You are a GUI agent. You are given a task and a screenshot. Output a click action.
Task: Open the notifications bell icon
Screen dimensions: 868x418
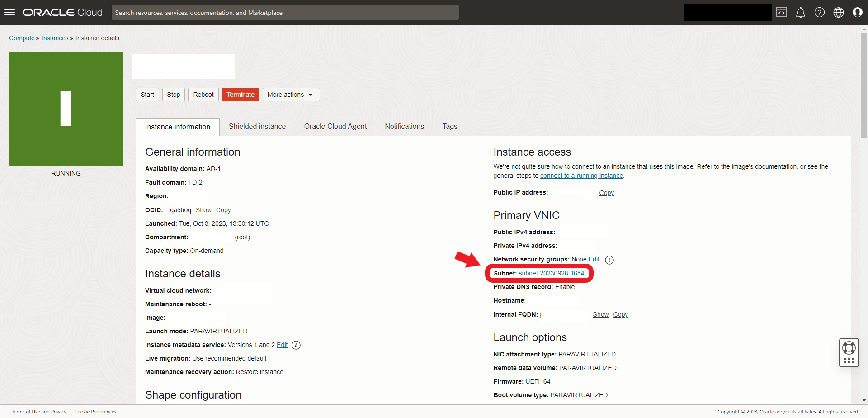[x=800, y=12]
